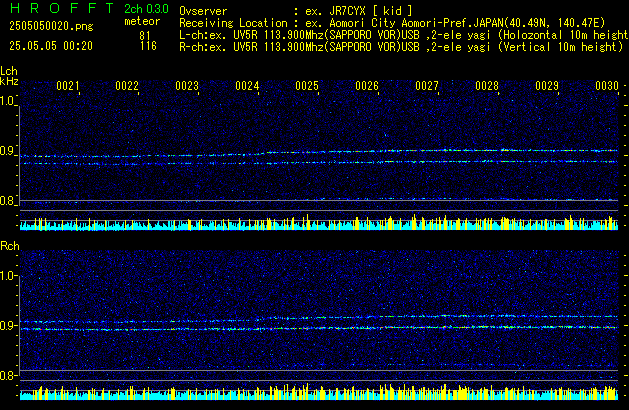The image size is (629, 410).
Task: Click the Lch lower signal trace
Action: tap(319, 162)
